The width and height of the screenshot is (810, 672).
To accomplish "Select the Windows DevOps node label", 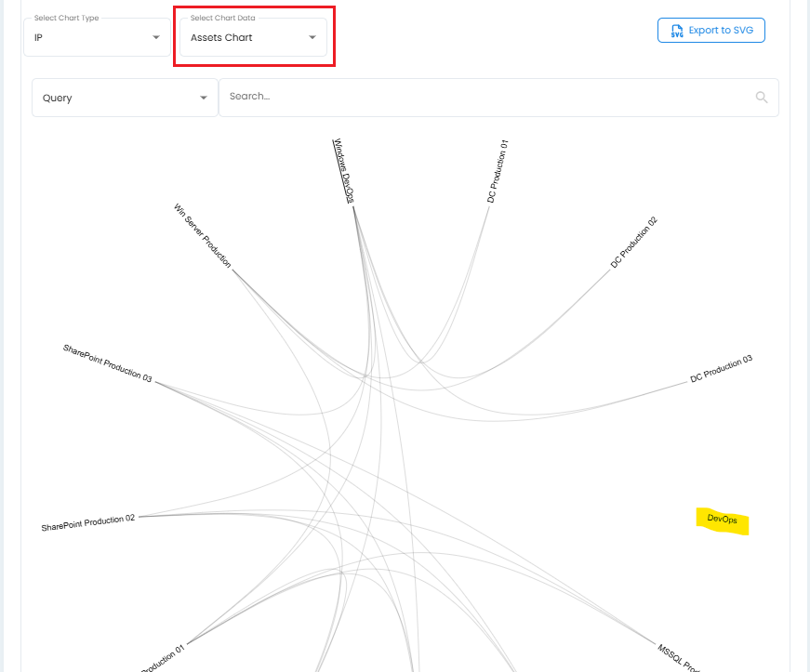I will 344,171.
